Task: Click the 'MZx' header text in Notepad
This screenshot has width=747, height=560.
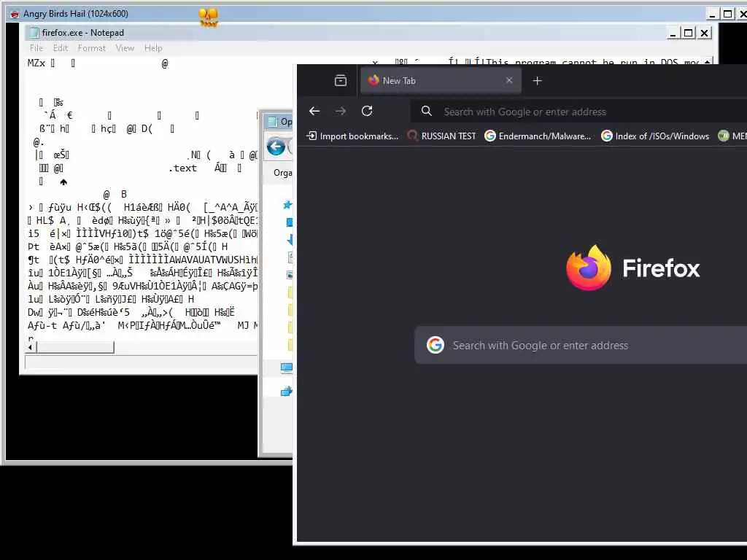Action: point(36,63)
